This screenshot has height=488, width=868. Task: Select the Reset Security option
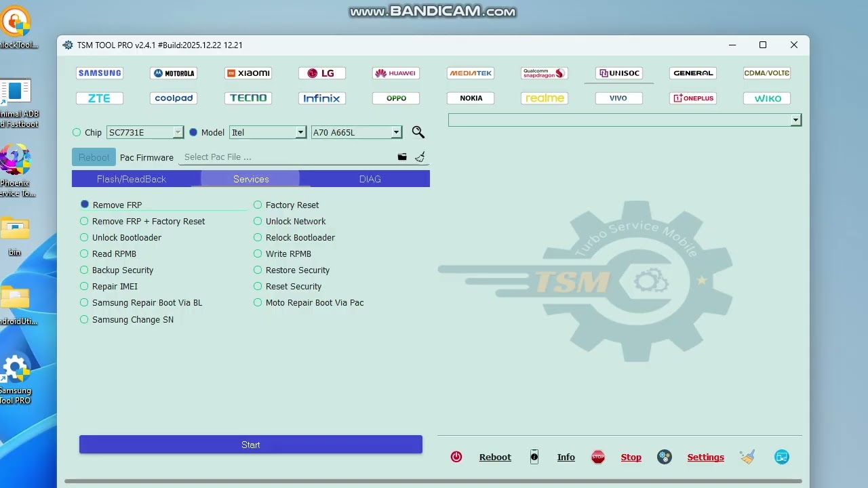(x=288, y=286)
